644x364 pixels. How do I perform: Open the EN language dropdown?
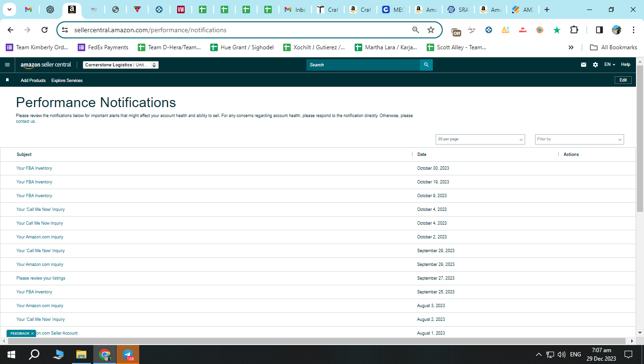pyautogui.click(x=609, y=65)
